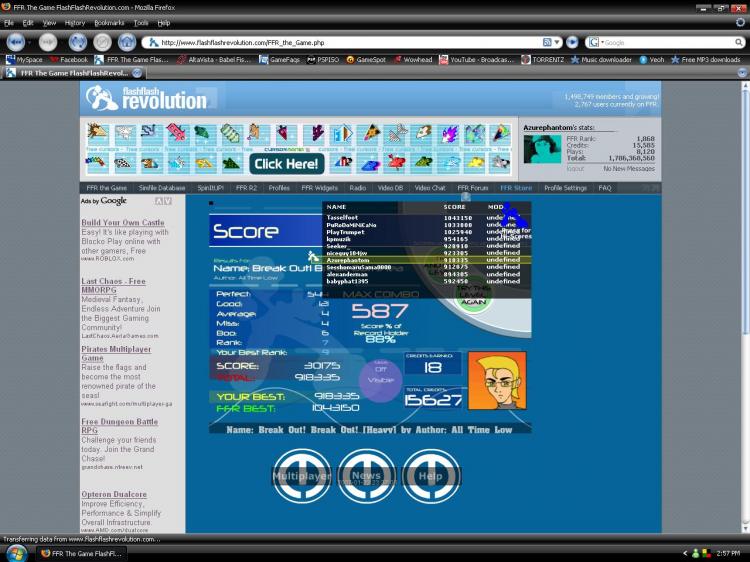Viewport: 750px width, 562px height.
Task: Open the FFR Store navigation tab
Action: [x=516, y=188]
